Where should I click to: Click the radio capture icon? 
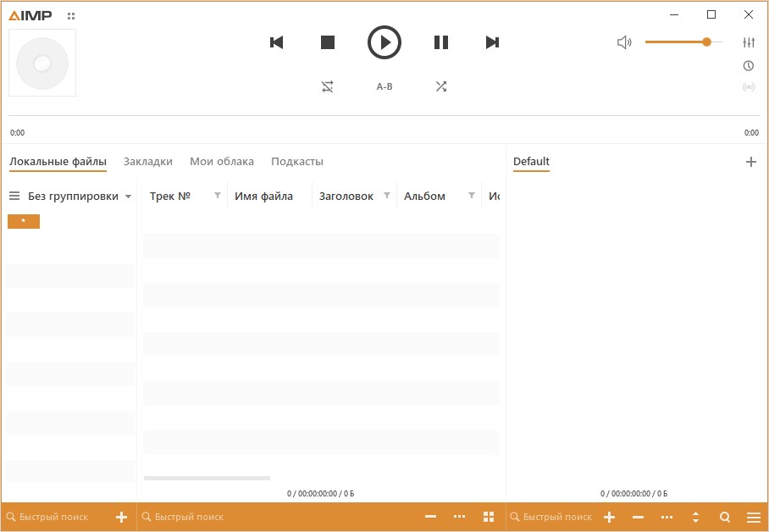click(749, 87)
